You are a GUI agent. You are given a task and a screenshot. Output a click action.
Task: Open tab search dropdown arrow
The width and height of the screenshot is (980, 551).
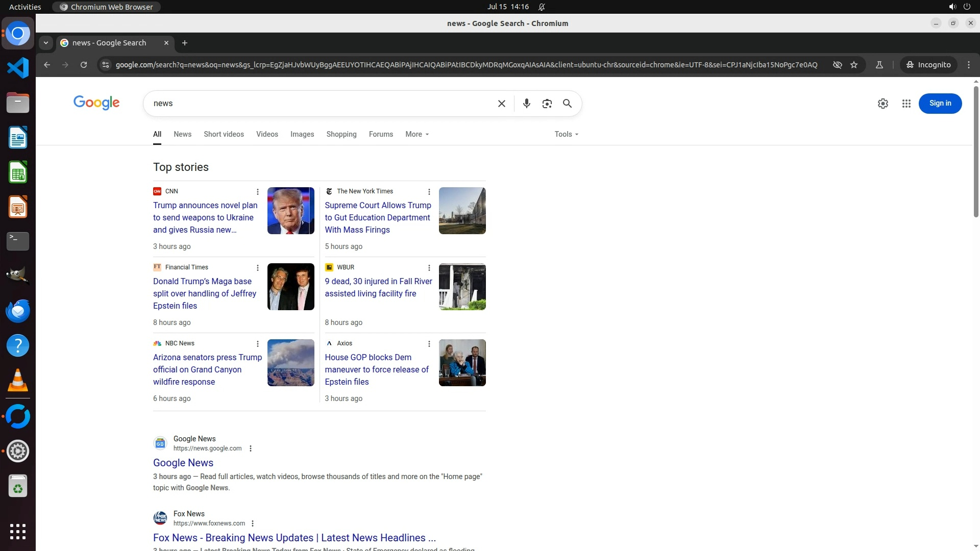46,43
